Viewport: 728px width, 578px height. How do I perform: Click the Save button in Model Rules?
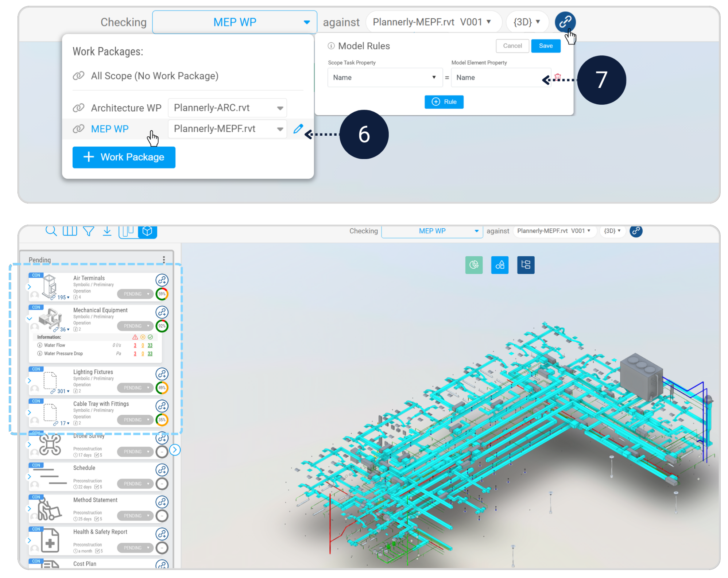[x=546, y=46]
